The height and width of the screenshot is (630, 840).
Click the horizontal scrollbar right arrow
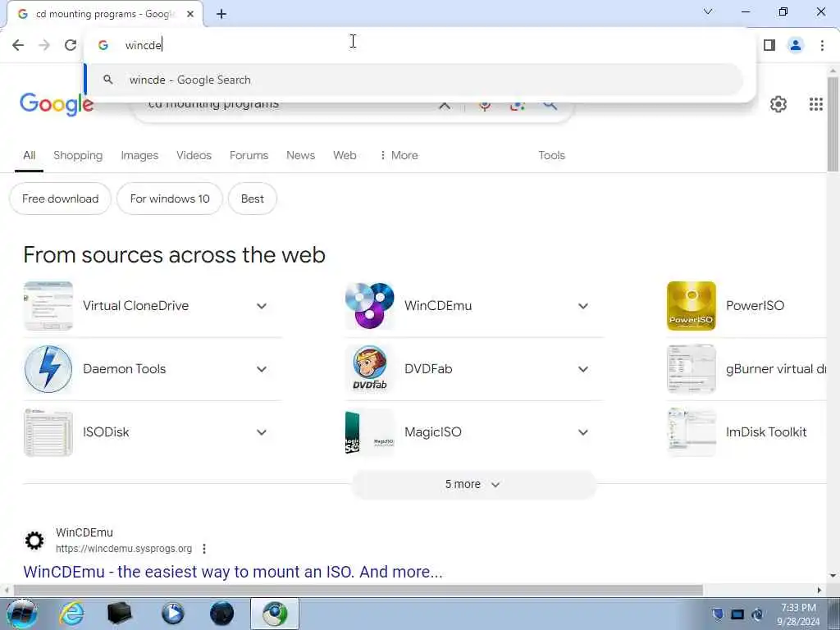coord(819,591)
